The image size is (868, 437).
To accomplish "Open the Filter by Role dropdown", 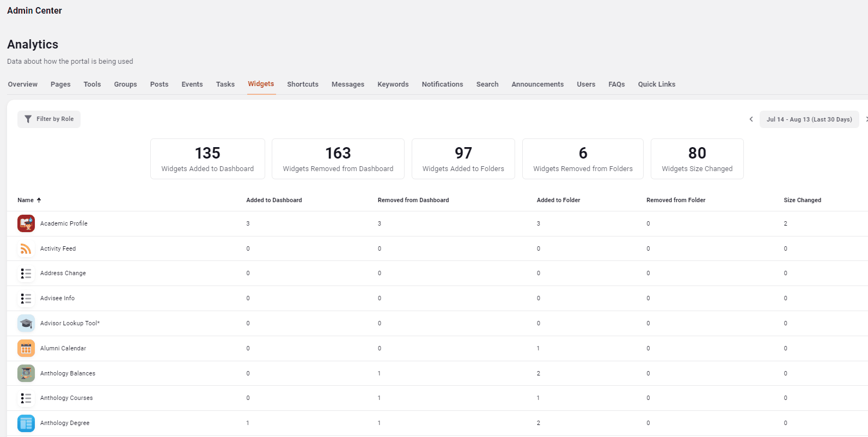I will click(x=49, y=119).
